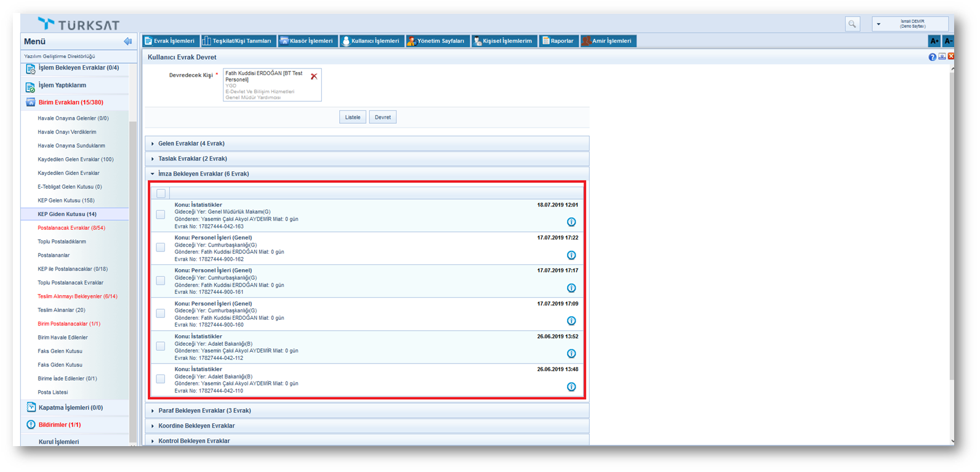The height and width of the screenshot is (472, 980).
Task: Select checkbox for document dated 26.06.2019 13:52
Action: coord(161,346)
